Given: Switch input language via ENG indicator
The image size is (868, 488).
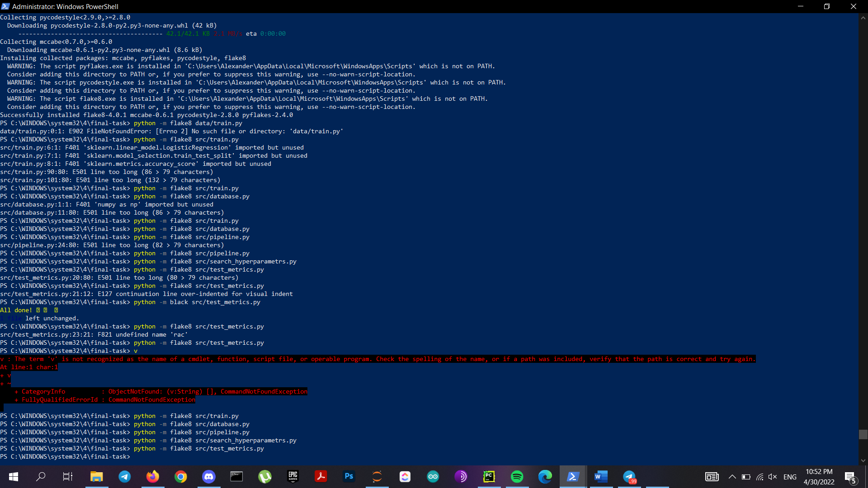Looking at the screenshot, I should (790, 477).
